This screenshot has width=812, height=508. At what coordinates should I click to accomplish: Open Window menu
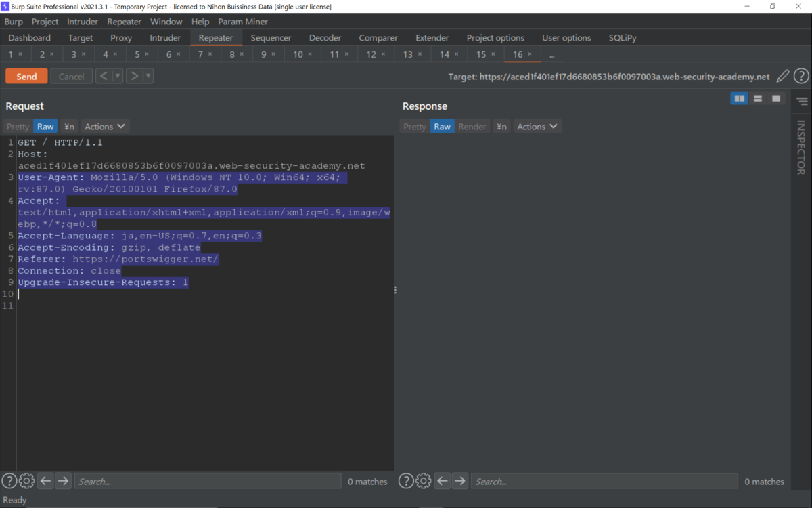tap(166, 22)
